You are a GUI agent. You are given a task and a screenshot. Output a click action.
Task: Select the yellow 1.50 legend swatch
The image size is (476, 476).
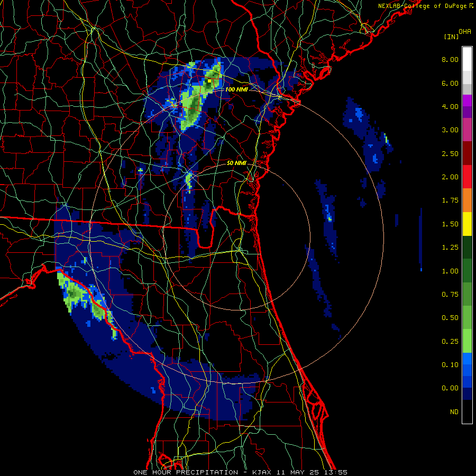(x=467, y=224)
